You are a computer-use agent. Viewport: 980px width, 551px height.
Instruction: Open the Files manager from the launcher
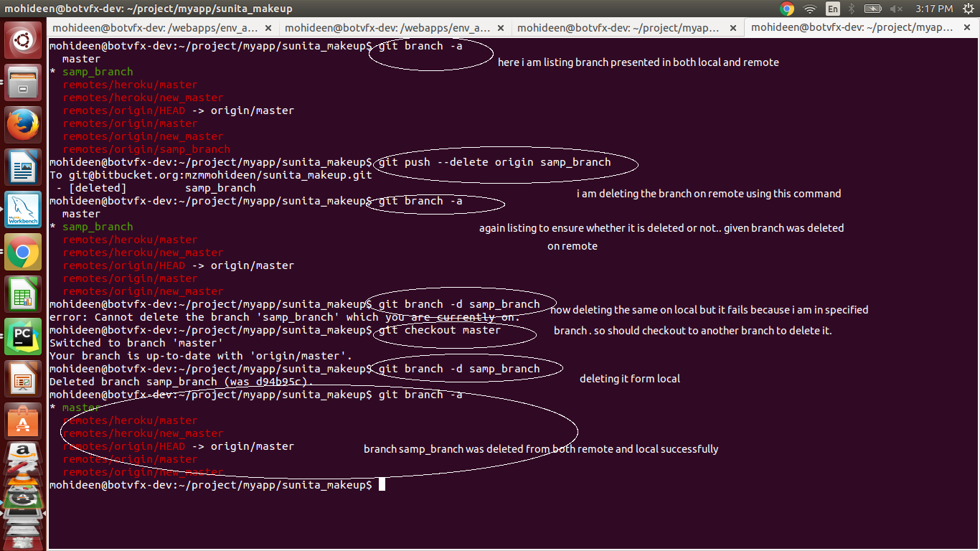[24, 83]
